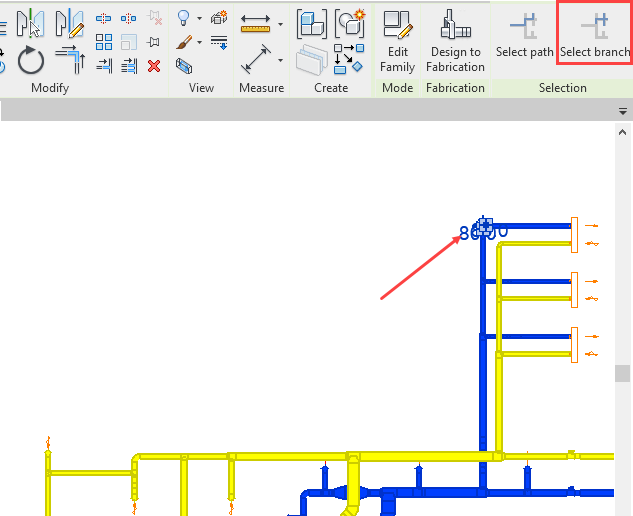This screenshot has width=633, height=516.
Task: Click the Measure ruler tool
Action: 255,23
